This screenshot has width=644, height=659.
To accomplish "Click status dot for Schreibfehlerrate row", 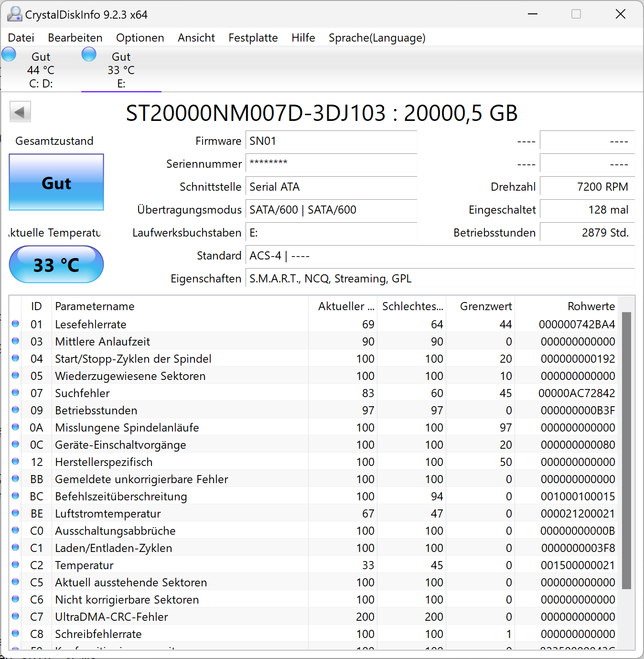I will [x=15, y=634].
